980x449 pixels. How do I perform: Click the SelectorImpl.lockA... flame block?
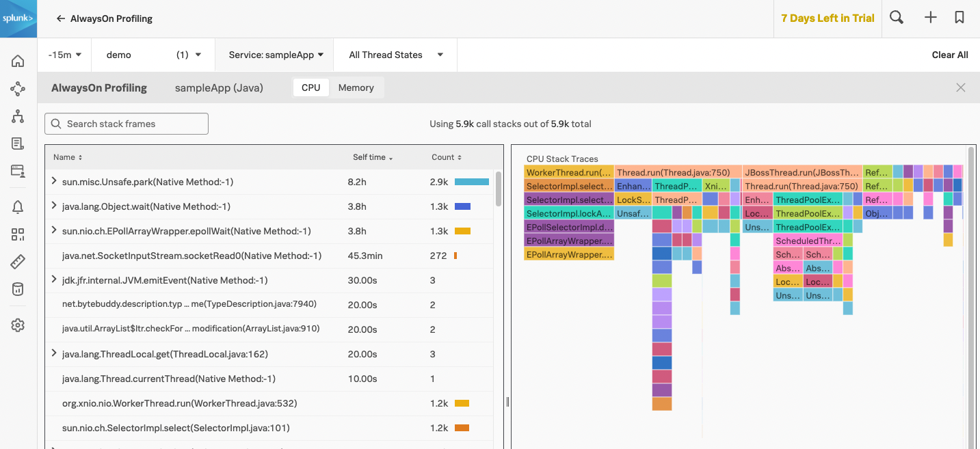click(x=569, y=213)
